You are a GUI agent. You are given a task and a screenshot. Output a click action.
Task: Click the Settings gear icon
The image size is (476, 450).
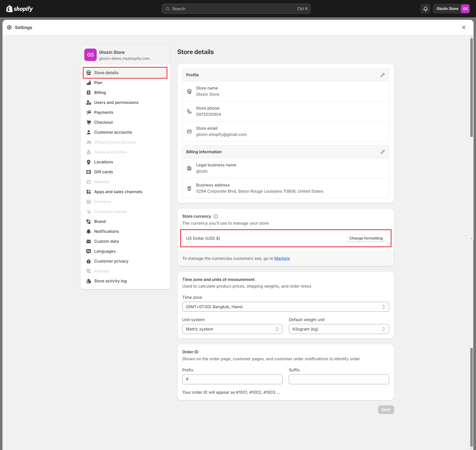point(9,27)
